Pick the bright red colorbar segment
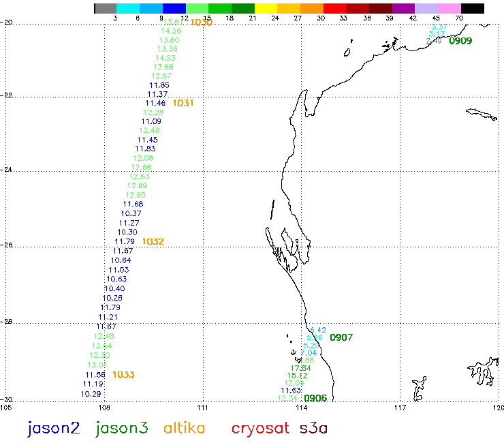 click(335, 8)
